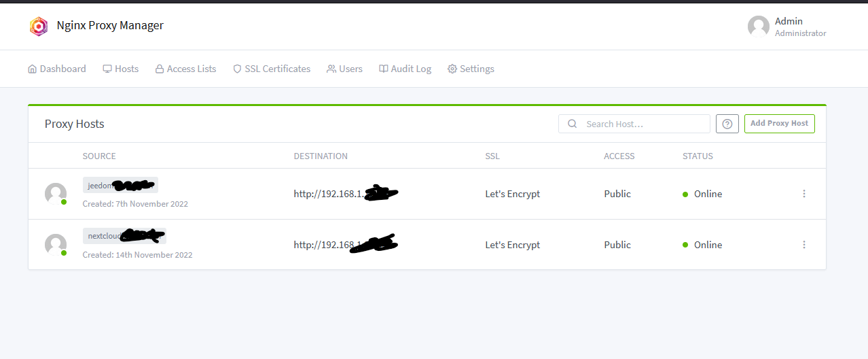Click the nextcloud domain name tag
The image size is (868, 359).
[x=124, y=236]
